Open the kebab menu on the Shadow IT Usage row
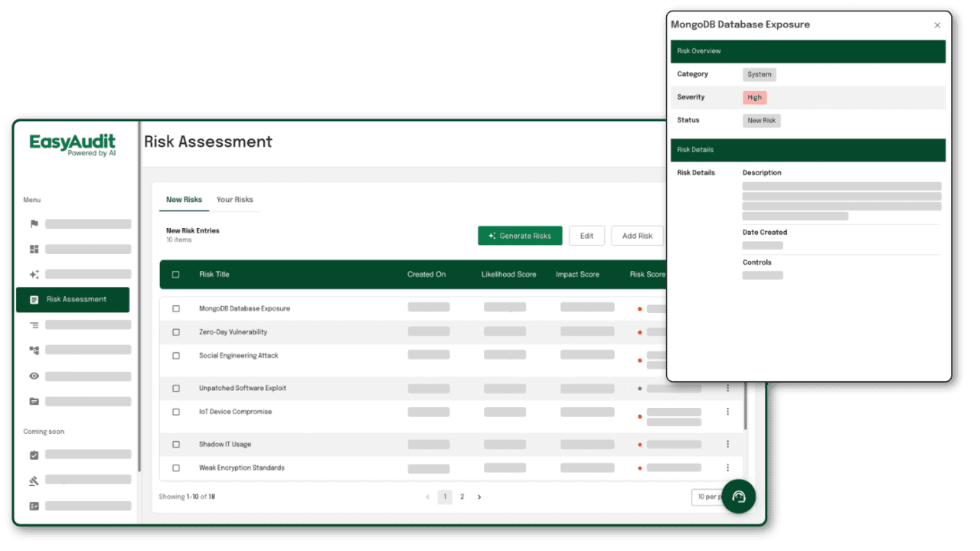 tap(727, 444)
